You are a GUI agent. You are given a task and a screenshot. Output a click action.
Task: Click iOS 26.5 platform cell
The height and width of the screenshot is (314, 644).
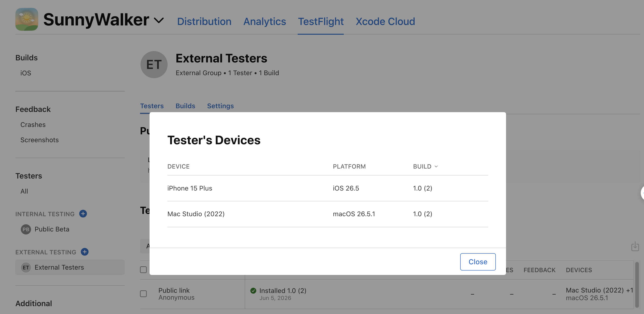(346, 188)
